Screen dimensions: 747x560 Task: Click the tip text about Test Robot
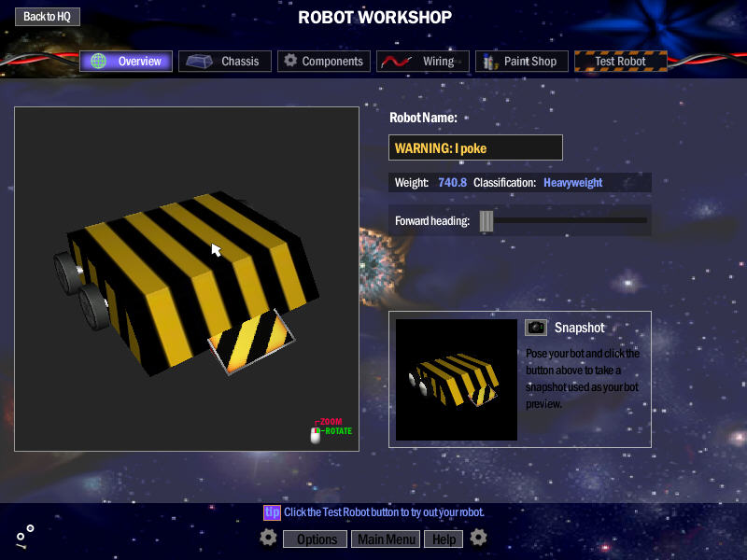[384, 512]
